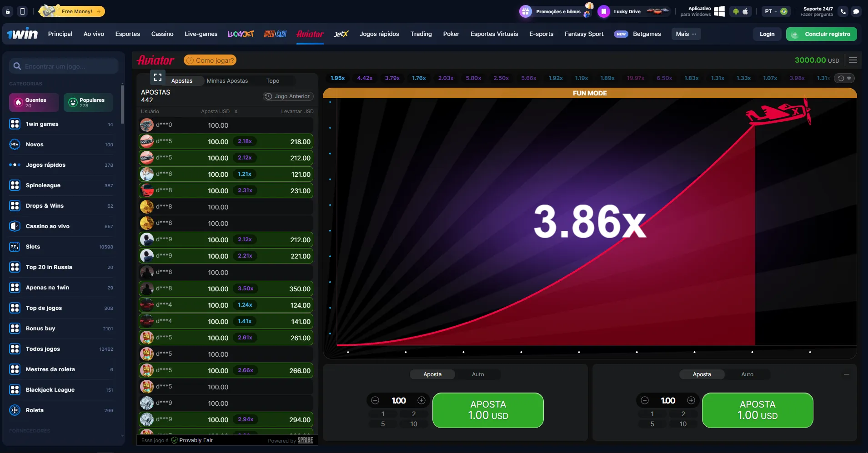This screenshot has width=868, height=453.
Task: Switch to Minhas Apostas tab
Action: [227, 81]
